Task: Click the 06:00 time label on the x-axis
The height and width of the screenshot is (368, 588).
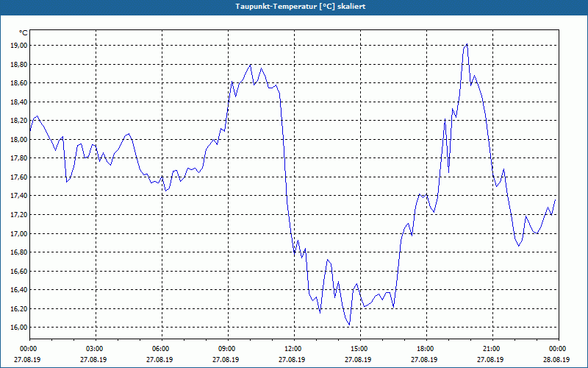Action: click(162, 349)
